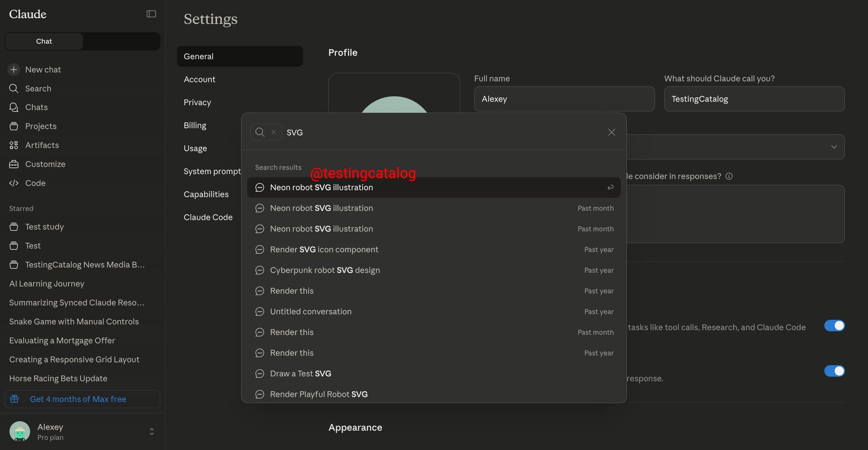This screenshot has width=868, height=450.
Task: Open the Claude Code settings tab
Action: (209, 218)
